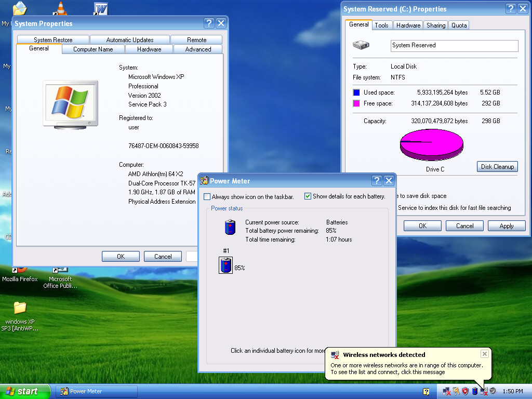This screenshot has height=399, width=532.
Task: Click OK in System Properties
Action: tap(121, 257)
